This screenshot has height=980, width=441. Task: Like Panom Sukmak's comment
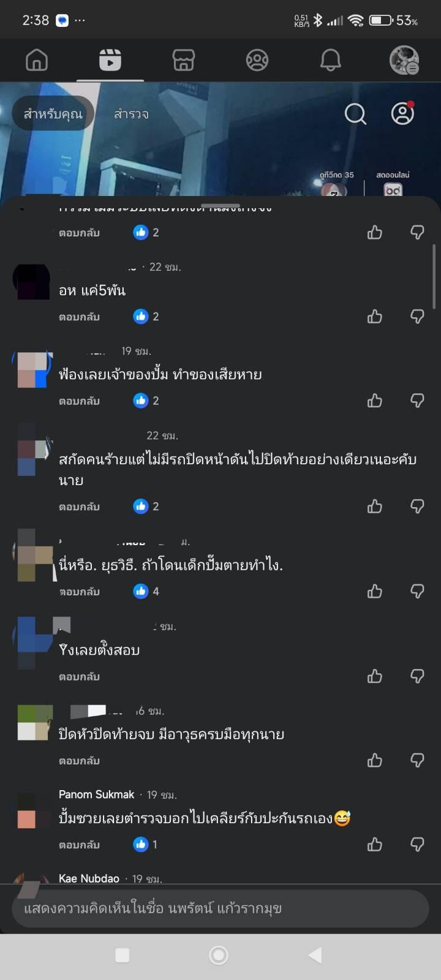click(375, 845)
